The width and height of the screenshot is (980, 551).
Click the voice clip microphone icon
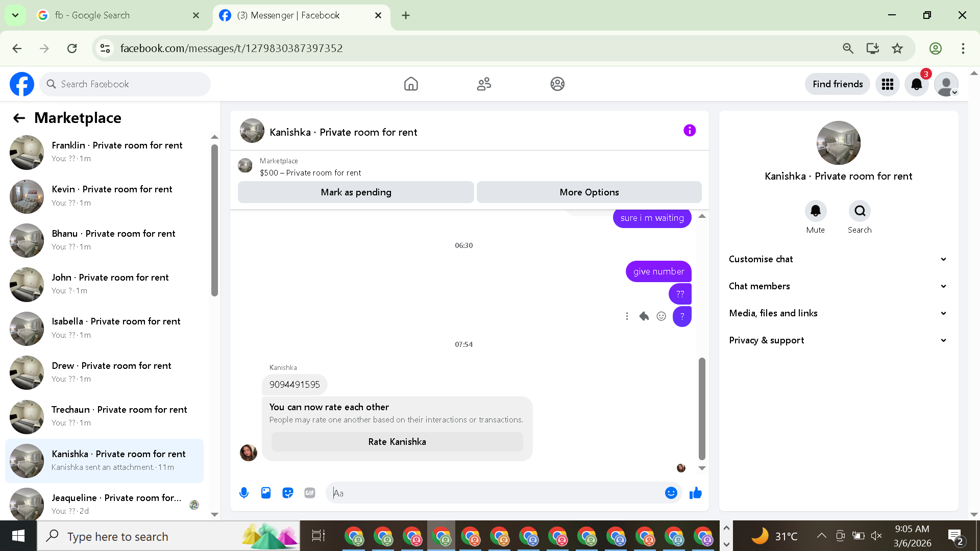coord(244,493)
